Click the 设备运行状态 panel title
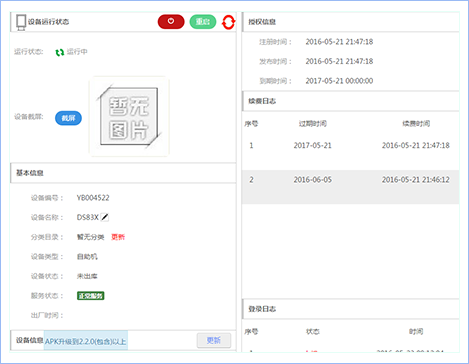469x364 pixels. pos(49,22)
